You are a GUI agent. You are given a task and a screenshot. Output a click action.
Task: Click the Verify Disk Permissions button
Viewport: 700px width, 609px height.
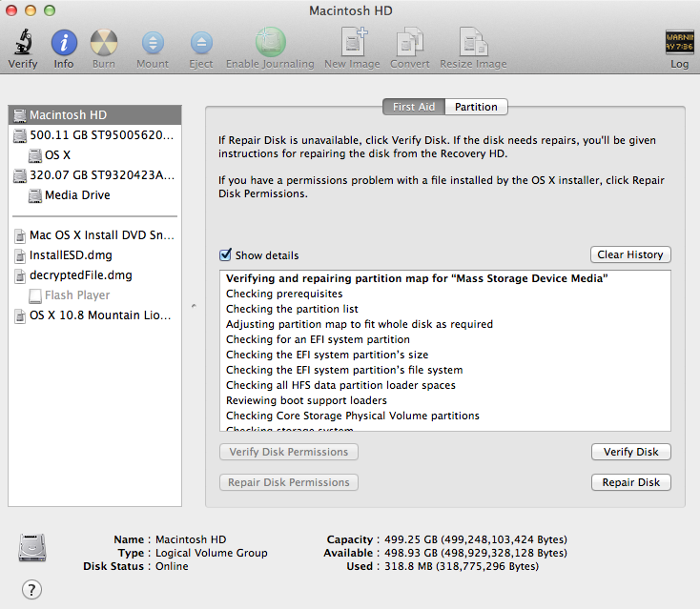point(289,452)
